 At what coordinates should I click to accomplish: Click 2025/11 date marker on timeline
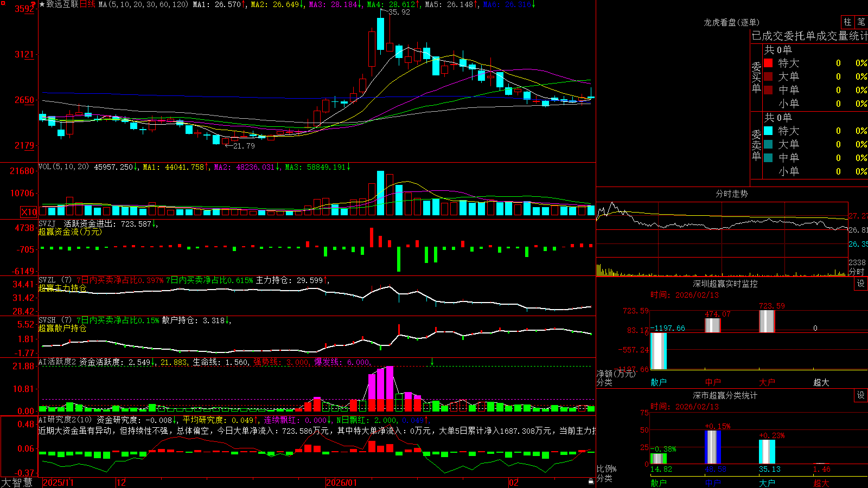(58, 482)
